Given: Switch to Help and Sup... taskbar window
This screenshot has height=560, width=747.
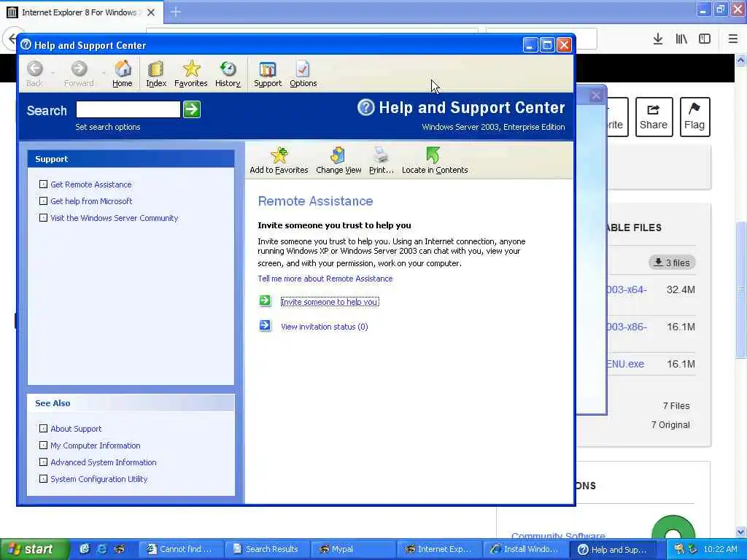Looking at the screenshot, I should coord(613,549).
